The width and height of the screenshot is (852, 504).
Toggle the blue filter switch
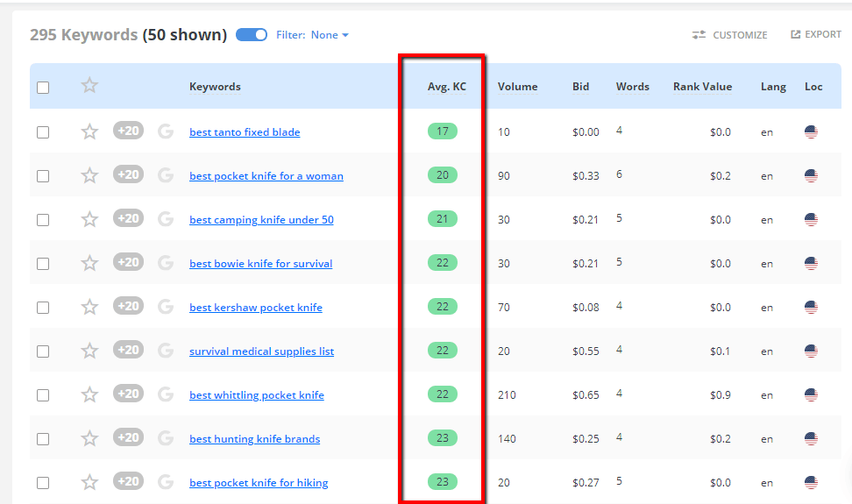point(252,35)
